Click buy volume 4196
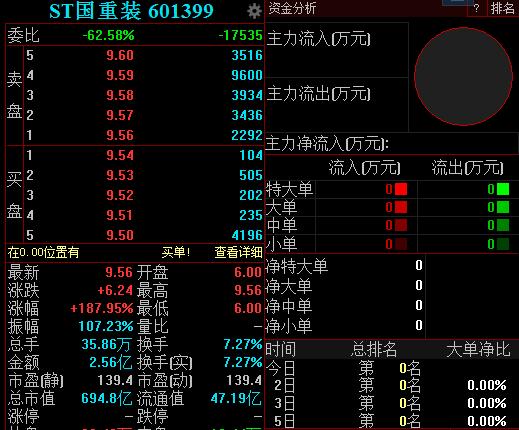This screenshot has width=519, height=430. 247,235
